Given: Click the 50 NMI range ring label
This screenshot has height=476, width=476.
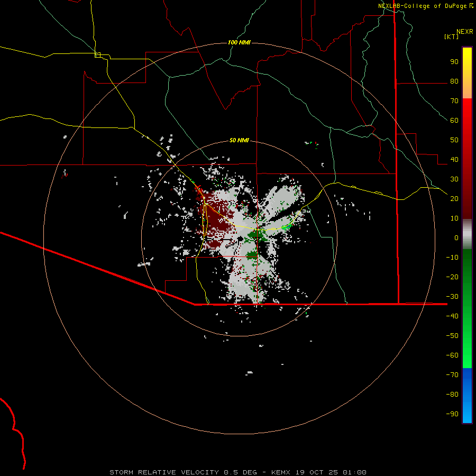Looking at the screenshot, I should 239,140.
